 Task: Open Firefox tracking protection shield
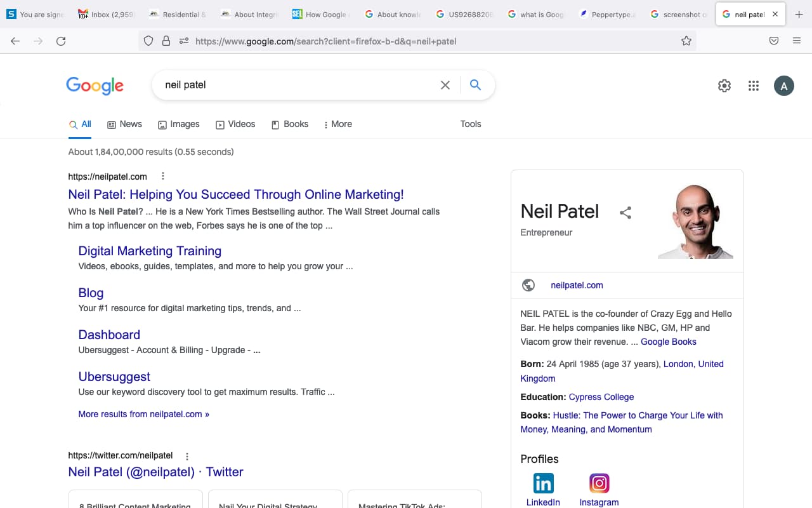tap(148, 41)
